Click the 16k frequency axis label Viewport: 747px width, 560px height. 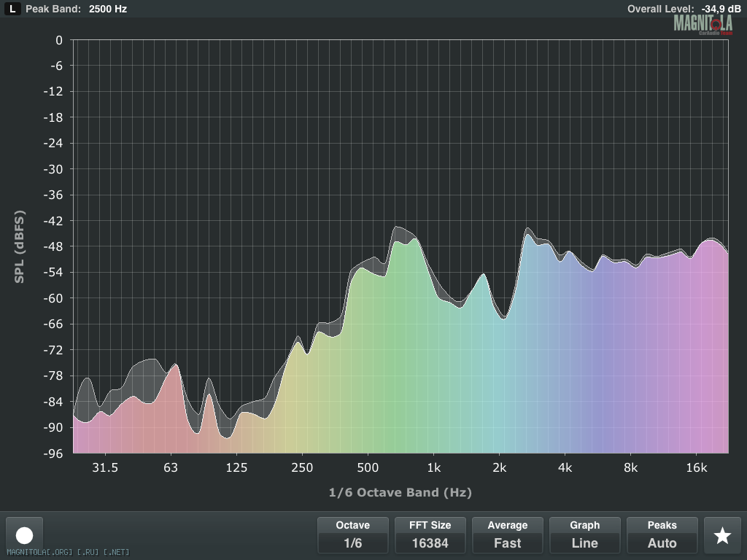697,467
